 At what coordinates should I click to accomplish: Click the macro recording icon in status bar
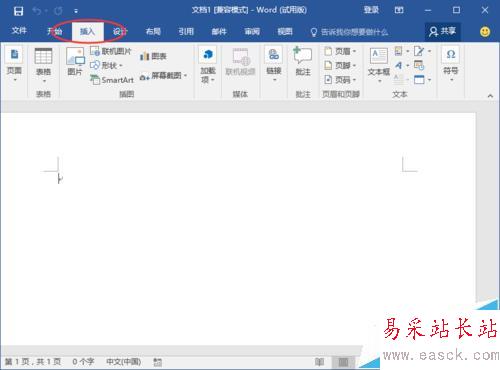click(158, 362)
